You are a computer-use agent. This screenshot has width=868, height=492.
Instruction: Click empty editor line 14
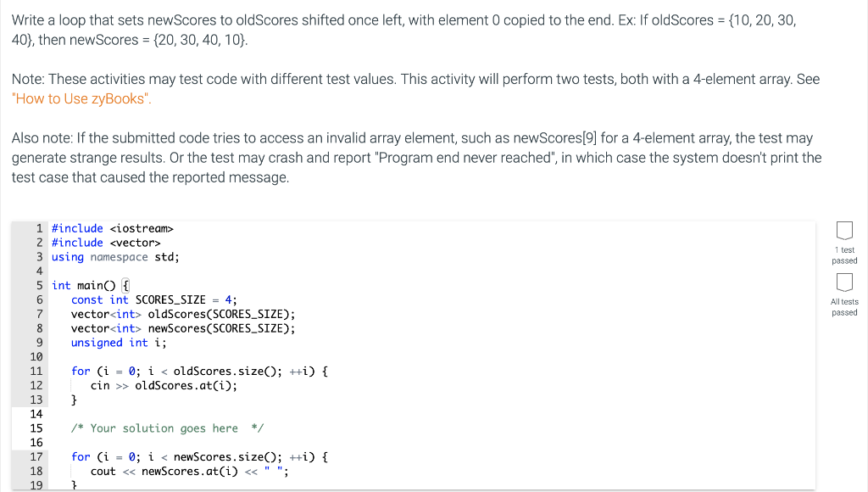click(x=431, y=414)
